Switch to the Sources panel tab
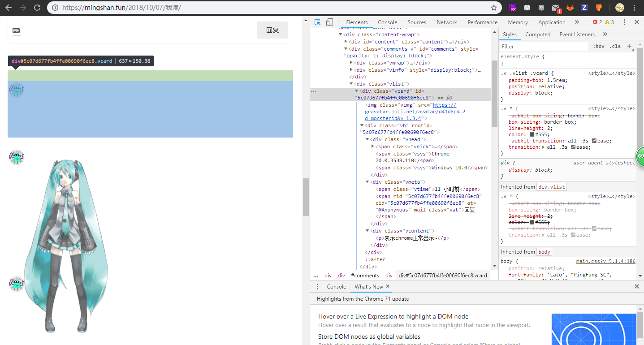644x345 pixels. coord(416,22)
